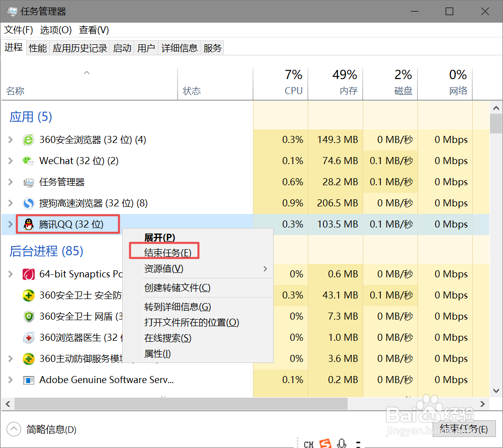
Task: Click the 任务管理器 process row icon
Action: coord(28,182)
